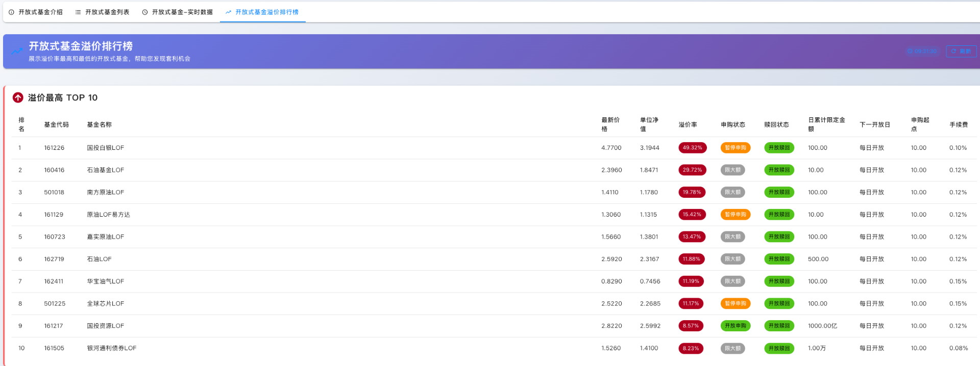Click the red up-arrow icon by 溢价最高
The height and width of the screenshot is (366, 980).
pos(18,97)
